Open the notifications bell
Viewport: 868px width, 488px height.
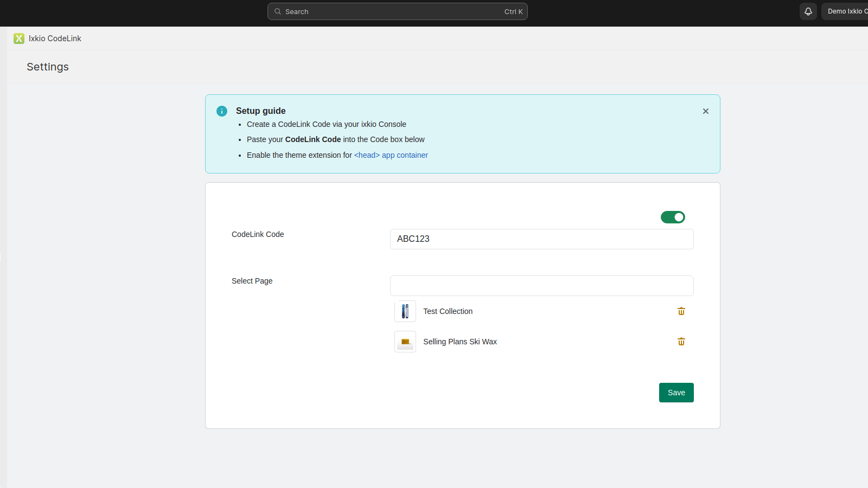click(x=808, y=11)
